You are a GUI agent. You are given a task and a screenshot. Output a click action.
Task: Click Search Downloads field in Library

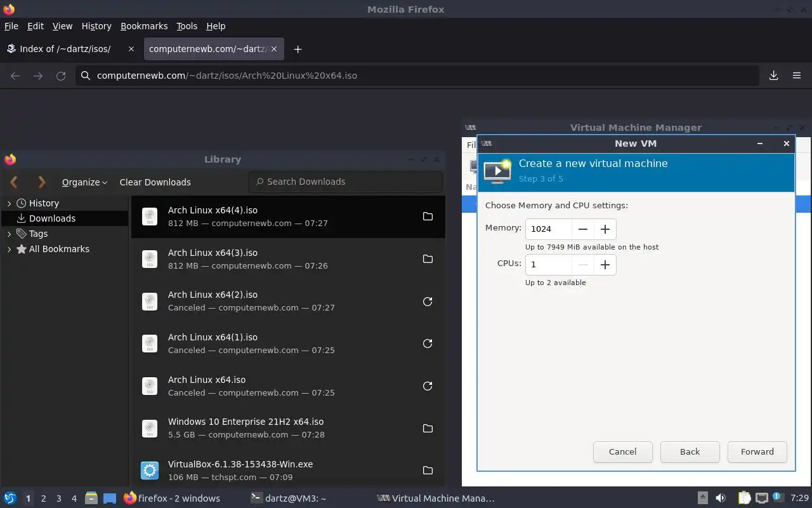(345, 182)
